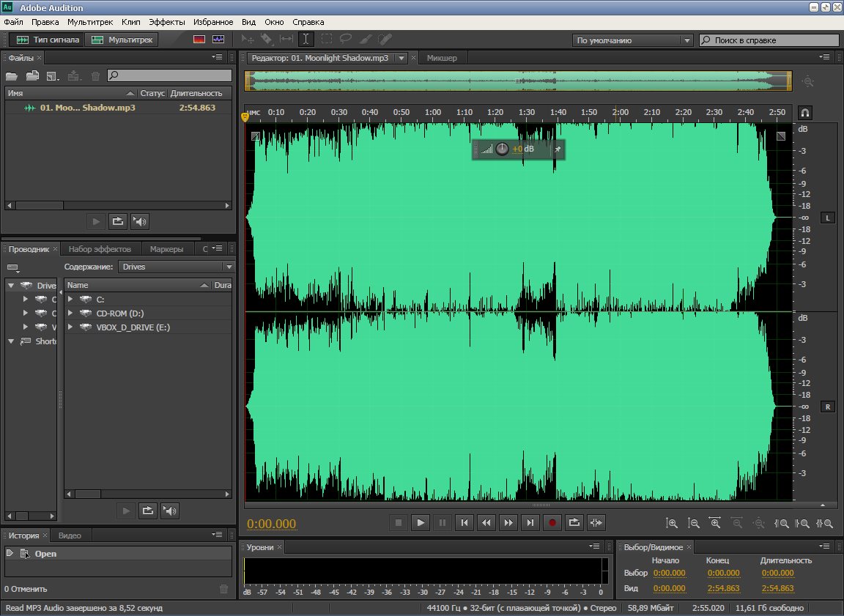Select the Time Selection tool
Viewport: 844px width, 616px height.
coord(306,40)
